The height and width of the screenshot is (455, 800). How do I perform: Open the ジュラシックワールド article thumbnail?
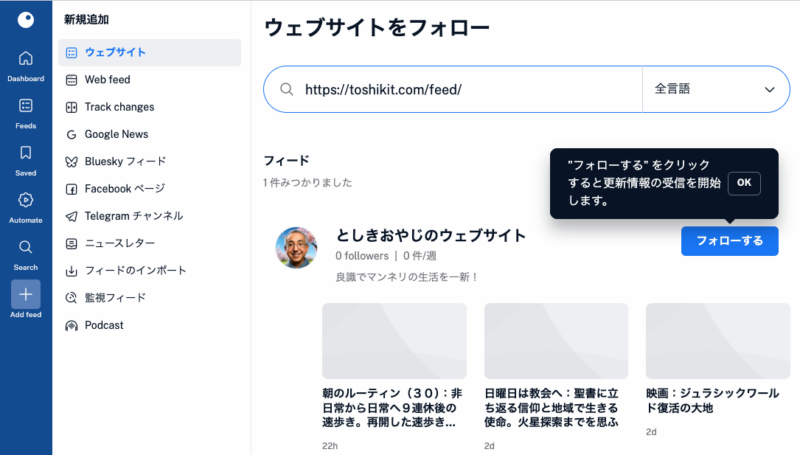pyautogui.click(x=718, y=341)
